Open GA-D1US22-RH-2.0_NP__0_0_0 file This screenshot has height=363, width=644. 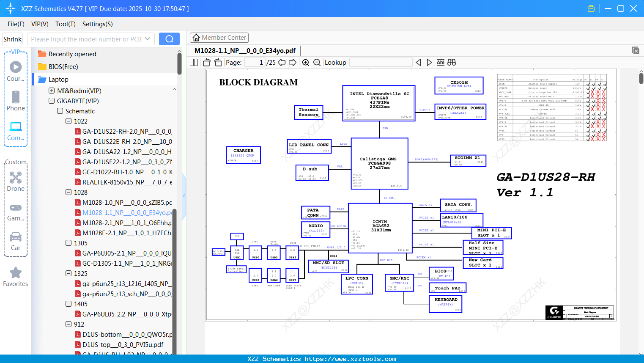pos(123,131)
